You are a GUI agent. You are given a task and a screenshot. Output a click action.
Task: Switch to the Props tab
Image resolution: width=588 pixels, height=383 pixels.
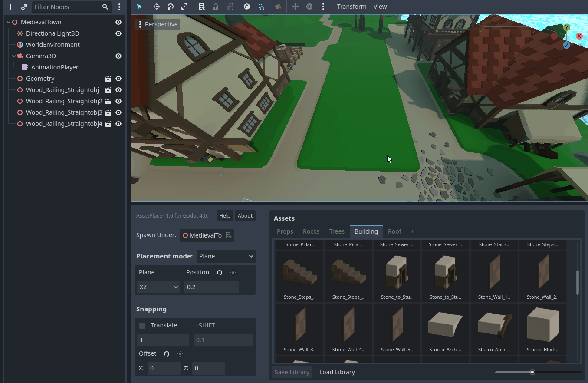coord(285,231)
